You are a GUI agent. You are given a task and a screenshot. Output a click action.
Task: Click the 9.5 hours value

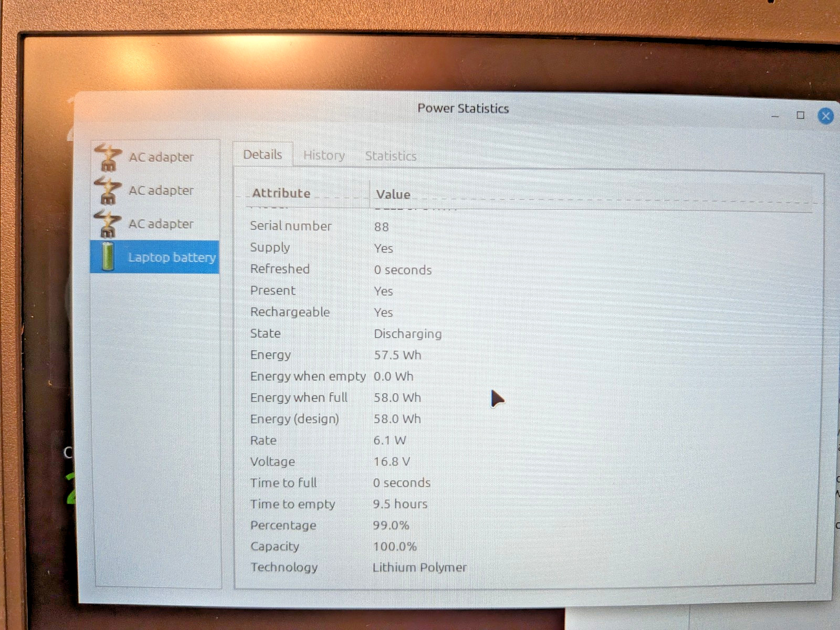[x=400, y=504]
